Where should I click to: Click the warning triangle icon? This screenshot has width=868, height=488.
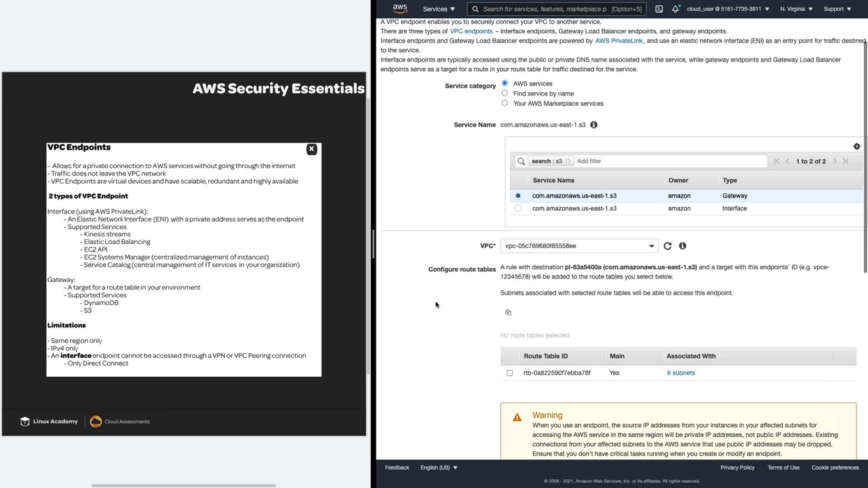click(x=517, y=418)
